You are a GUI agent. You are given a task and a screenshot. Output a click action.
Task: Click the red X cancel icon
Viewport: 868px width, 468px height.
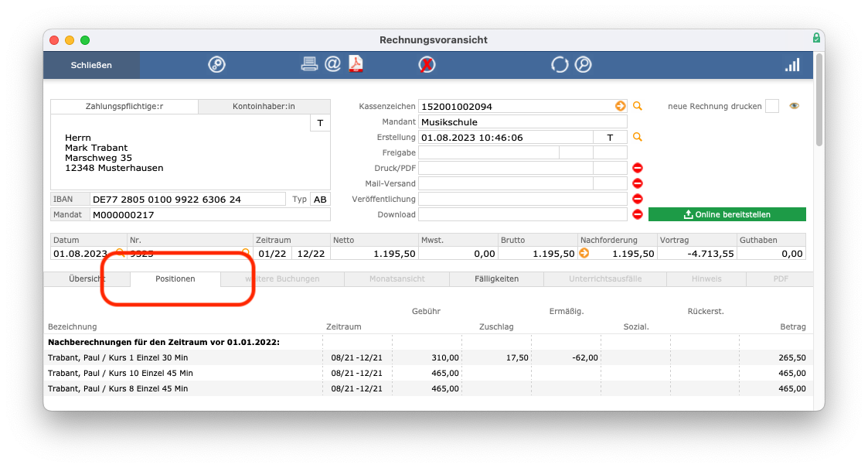pyautogui.click(x=426, y=65)
